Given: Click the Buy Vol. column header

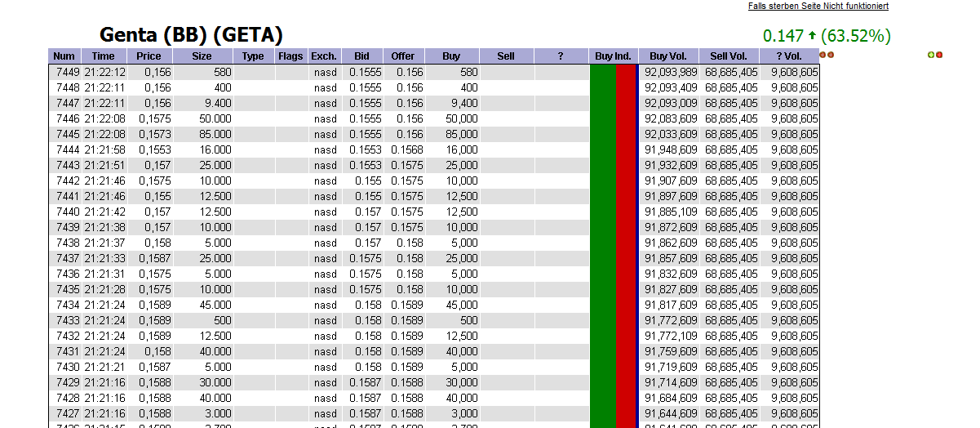Looking at the screenshot, I should click(668, 56).
